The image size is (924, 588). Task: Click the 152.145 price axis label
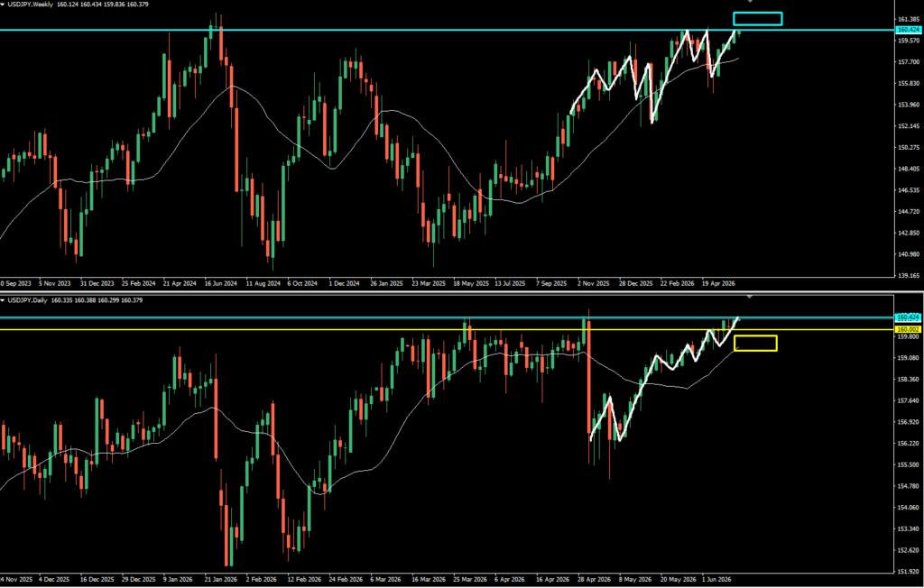click(x=910, y=126)
